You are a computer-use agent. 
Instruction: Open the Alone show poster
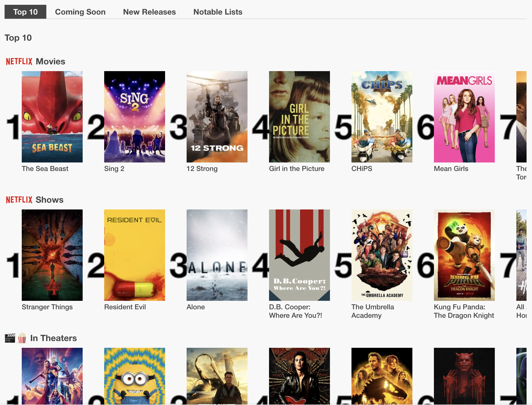coord(217,255)
